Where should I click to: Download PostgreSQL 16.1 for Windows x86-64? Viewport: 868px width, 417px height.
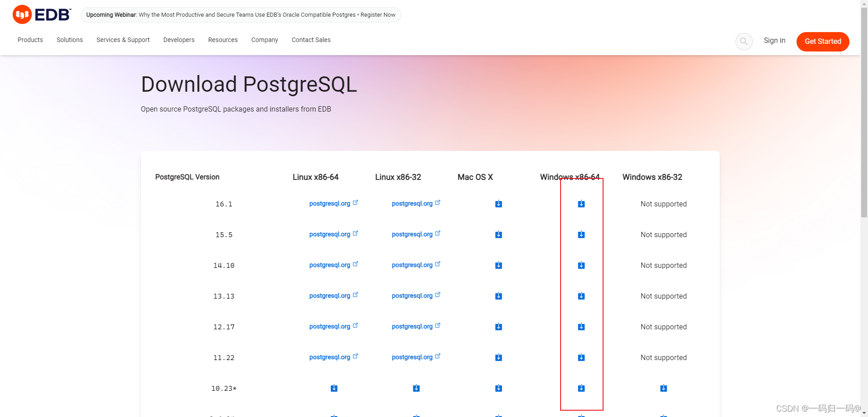pyautogui.click(x=581, y=204)
